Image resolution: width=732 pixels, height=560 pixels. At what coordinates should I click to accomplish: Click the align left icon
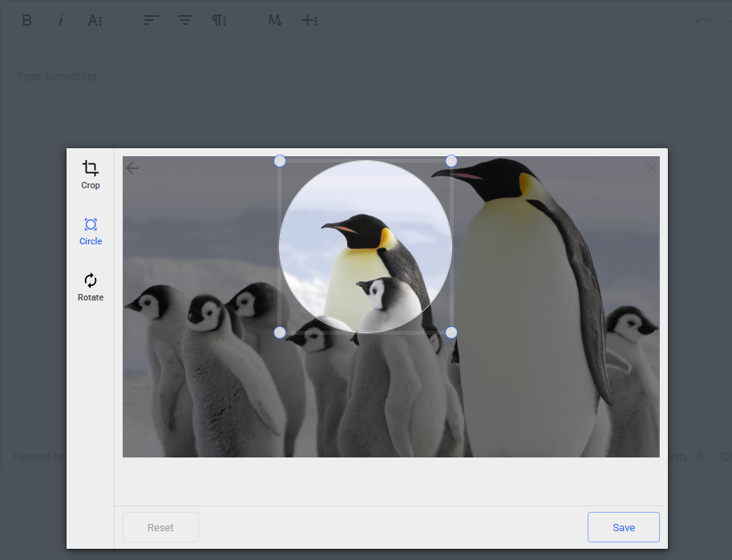click(x=151, y=21)
